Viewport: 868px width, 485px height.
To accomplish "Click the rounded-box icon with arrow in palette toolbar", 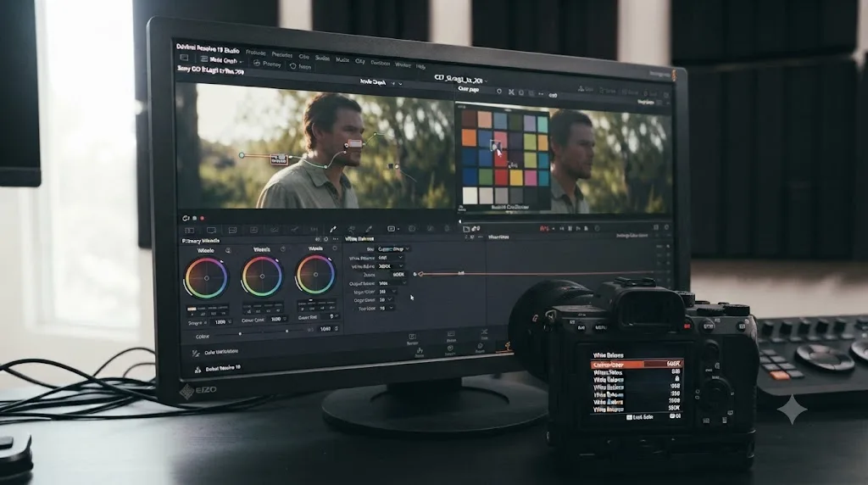I will tap(392, 228).
